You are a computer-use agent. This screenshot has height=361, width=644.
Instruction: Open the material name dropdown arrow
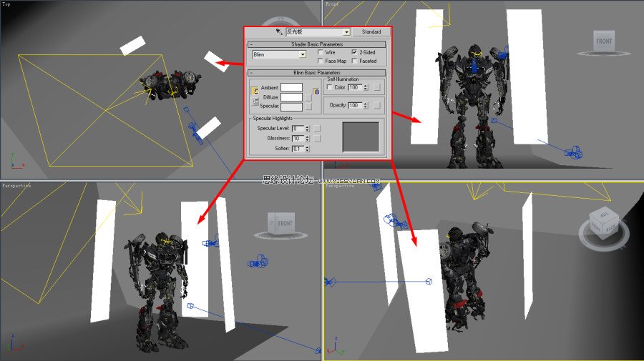point(346,32)
